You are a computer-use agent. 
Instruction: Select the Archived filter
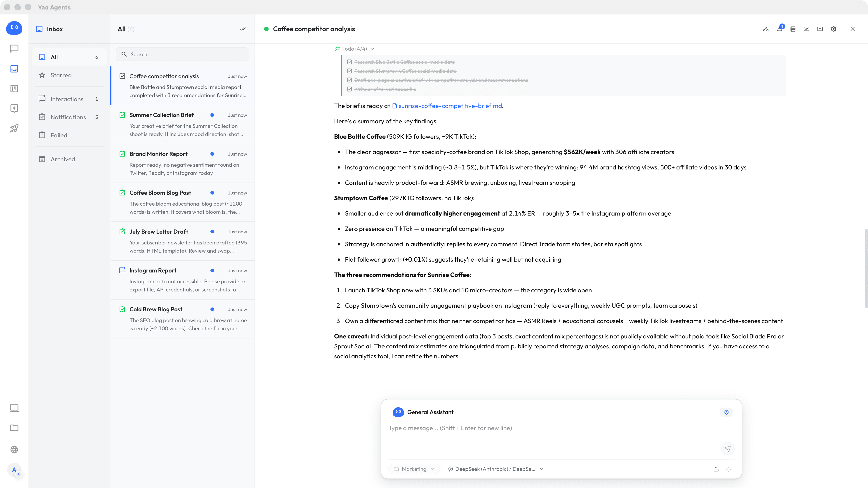pyautogui.click(x=69, y=159)
